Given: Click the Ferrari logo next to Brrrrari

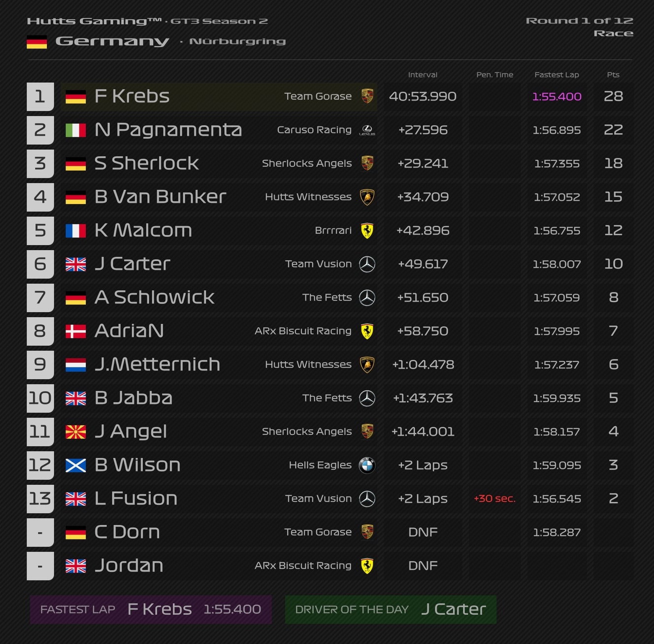Looking at the screenshot, I should click(x=367, y=231).
